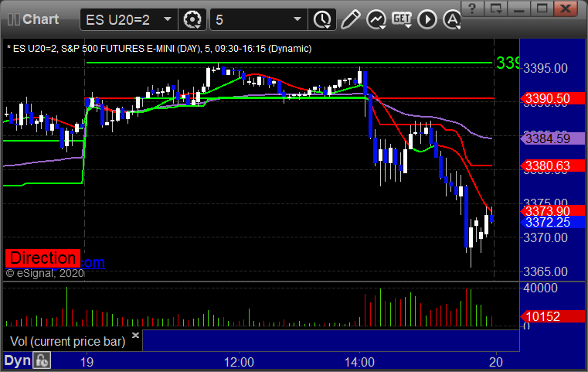Click the 20 date axis label

tap(496, 362)
